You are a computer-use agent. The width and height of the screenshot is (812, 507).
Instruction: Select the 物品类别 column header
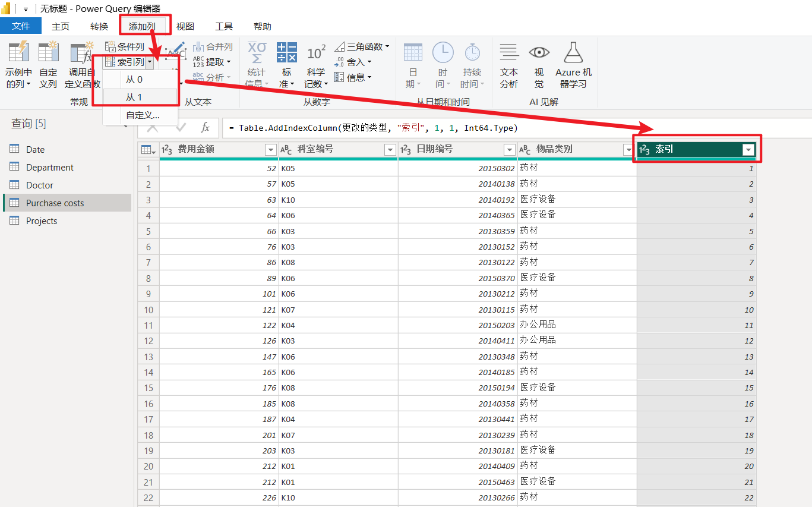(577, 150)
